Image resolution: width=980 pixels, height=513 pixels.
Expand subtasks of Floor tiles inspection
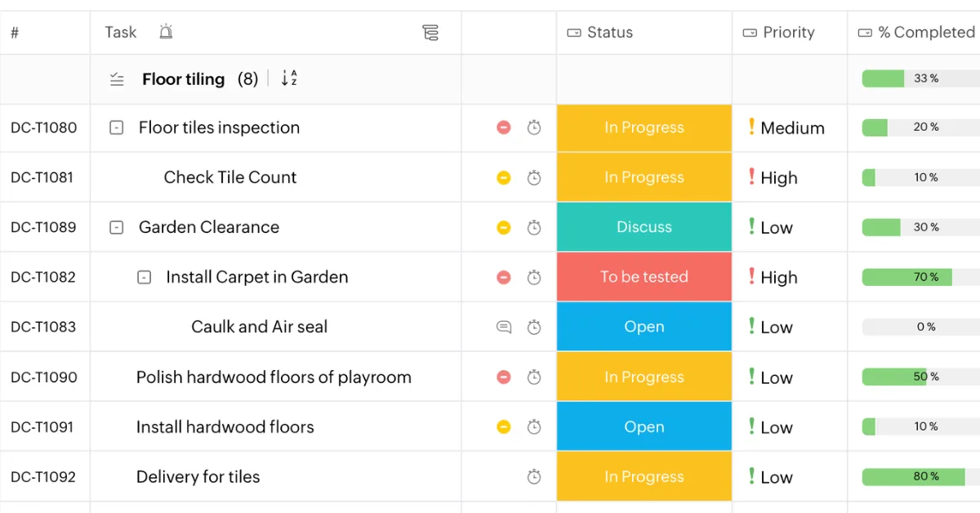[118, 127]
